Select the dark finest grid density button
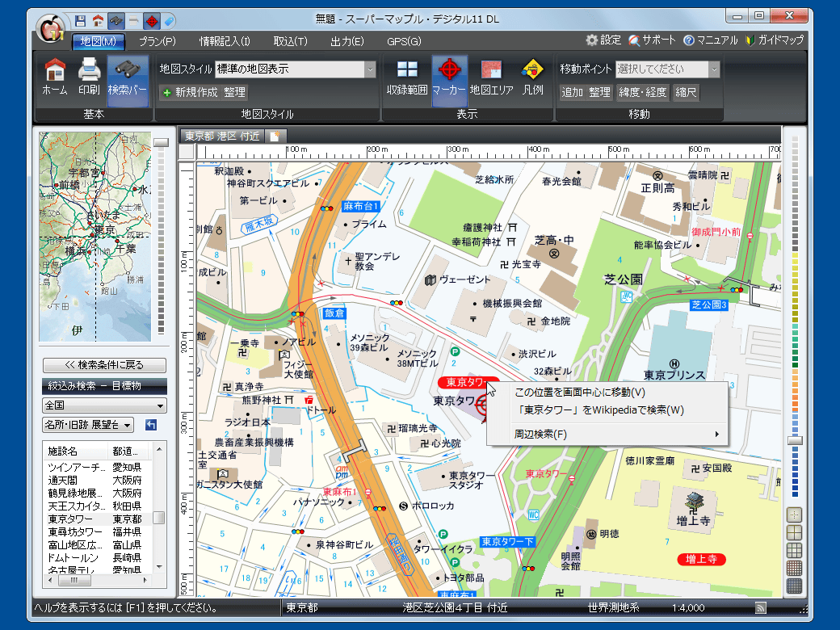The image size is (840, 630). [x=795, y=586]
